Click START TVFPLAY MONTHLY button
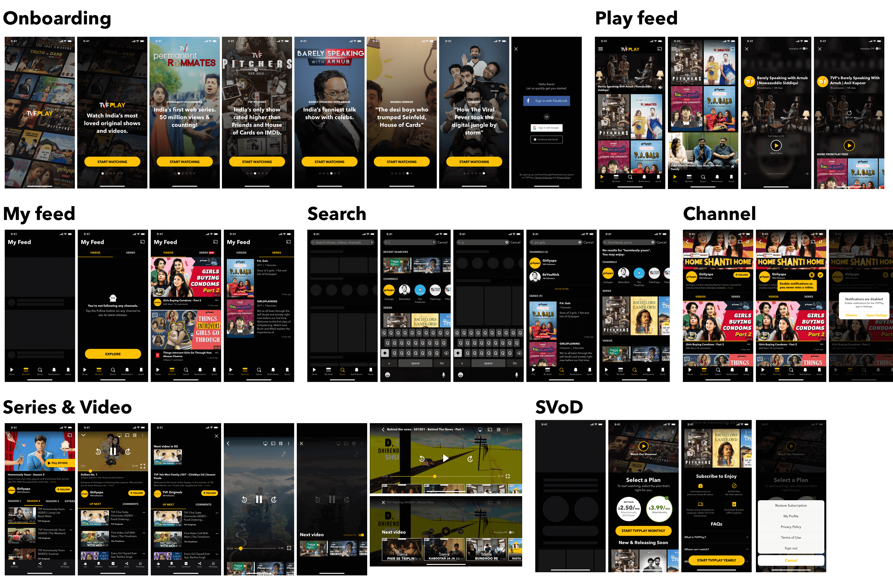 click(x=643, y=531)
